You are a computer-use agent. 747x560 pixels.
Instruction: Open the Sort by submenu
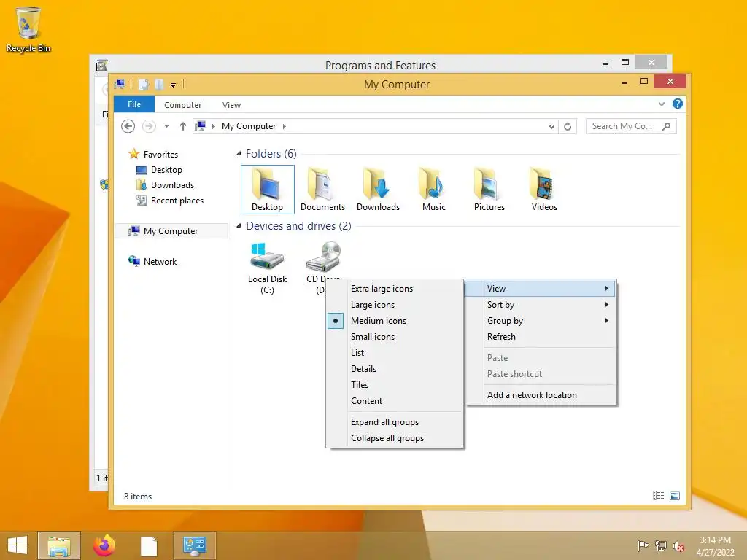(x=541, y=305)
